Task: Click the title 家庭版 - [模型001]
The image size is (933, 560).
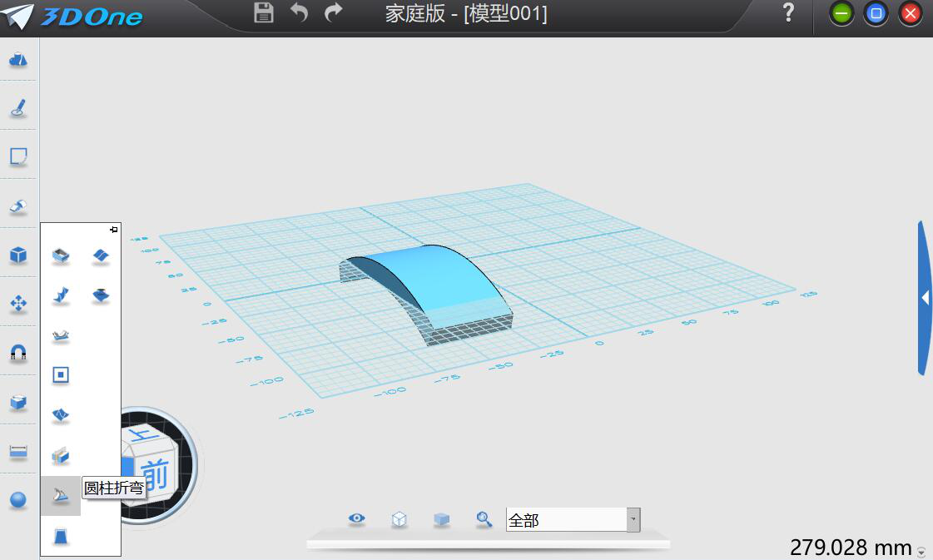Action: pos(466,13)
